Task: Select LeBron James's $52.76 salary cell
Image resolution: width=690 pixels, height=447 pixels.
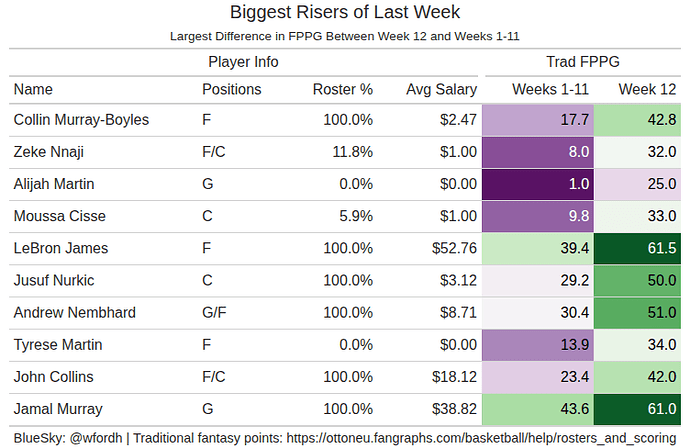Action: click(453, 248)
